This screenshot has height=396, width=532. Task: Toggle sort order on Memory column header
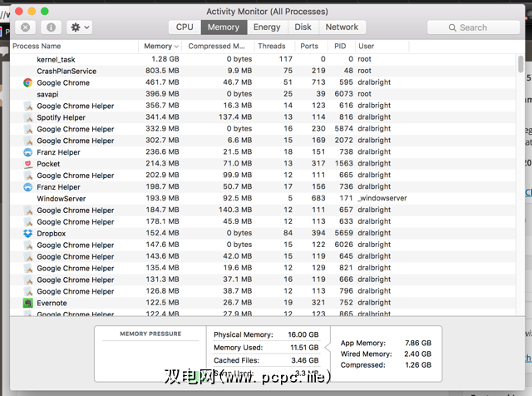click(x=160, y=47)
